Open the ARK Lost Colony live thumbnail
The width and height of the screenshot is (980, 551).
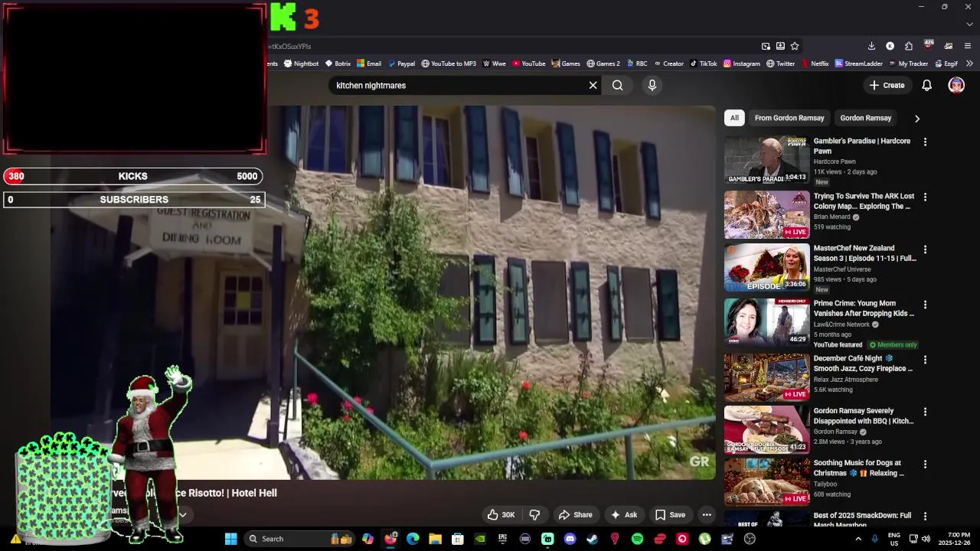point(766,215)
